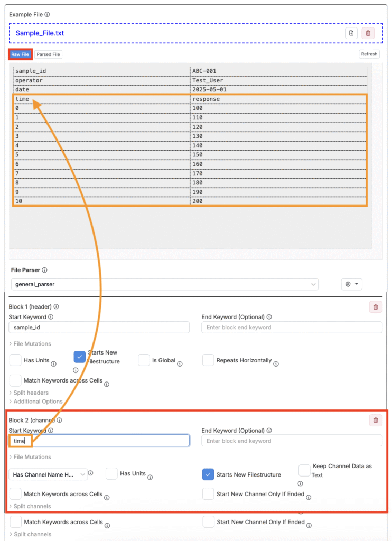Switch to the Parsed File tab

(x=49, y=54)
